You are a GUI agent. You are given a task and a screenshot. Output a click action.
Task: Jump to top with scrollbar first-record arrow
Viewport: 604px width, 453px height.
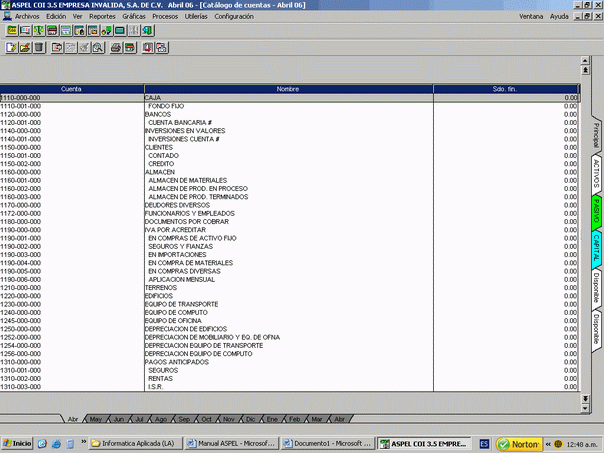(x=585, y=70)
